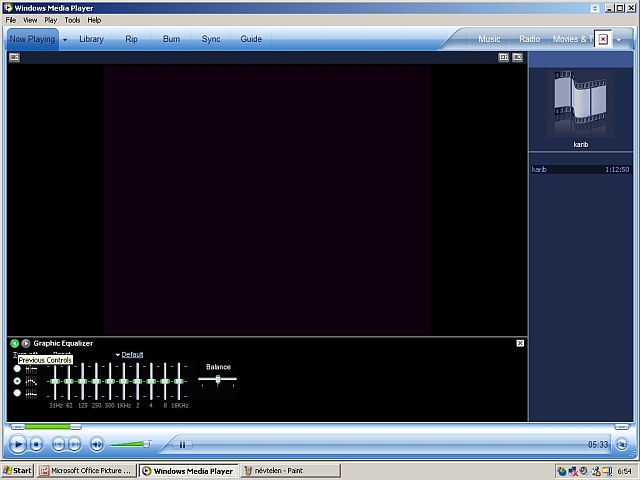
Task: Click the Previous track button
Action: (x=59, y=444)
